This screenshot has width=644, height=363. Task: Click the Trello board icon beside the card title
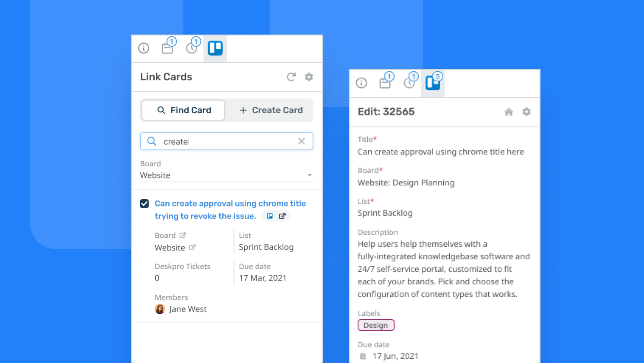click(269, 216)
